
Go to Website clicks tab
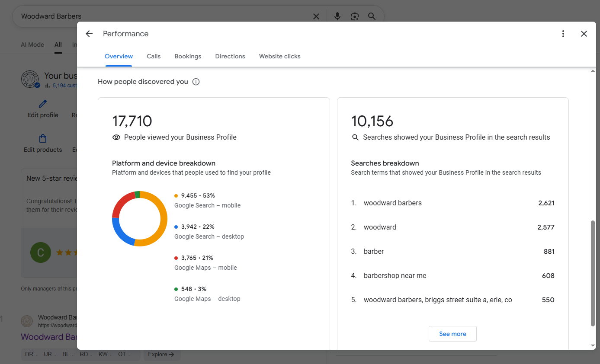point(279,56)
